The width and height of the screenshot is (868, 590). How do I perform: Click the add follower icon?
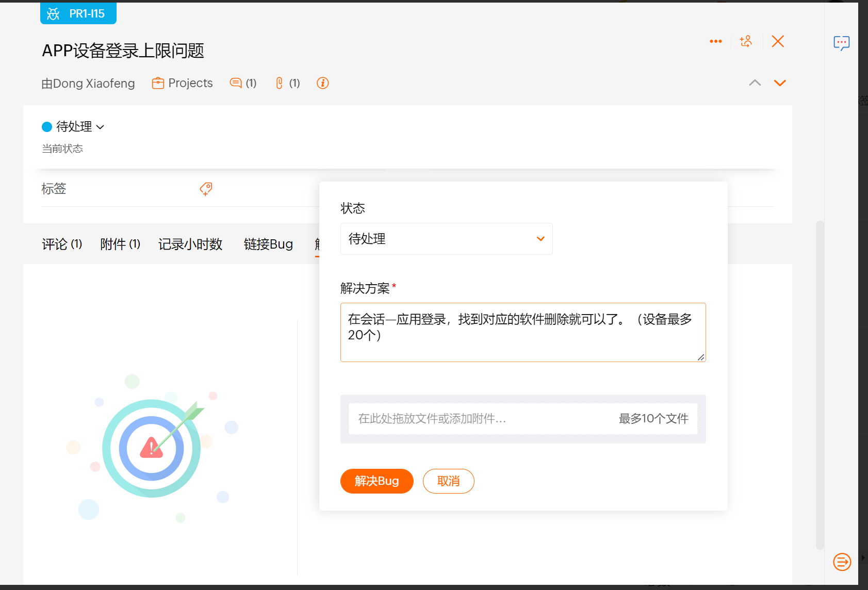[x=746, y=41]
